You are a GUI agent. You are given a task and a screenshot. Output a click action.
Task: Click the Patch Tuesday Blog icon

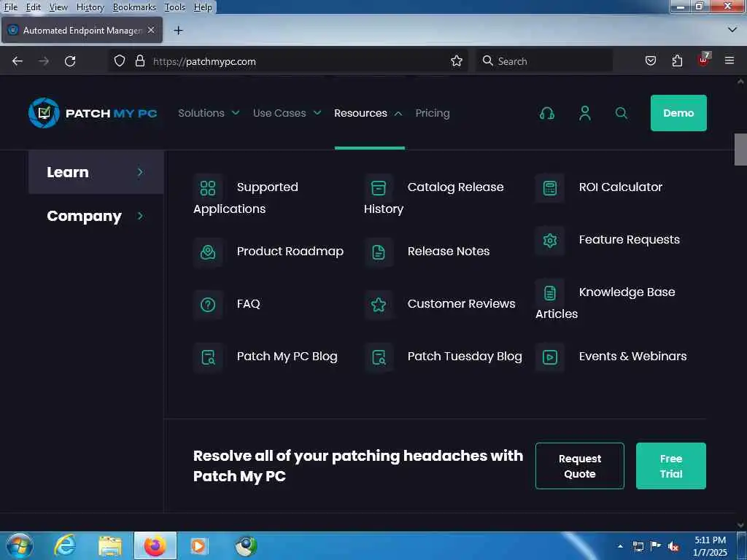coord(379,357)
